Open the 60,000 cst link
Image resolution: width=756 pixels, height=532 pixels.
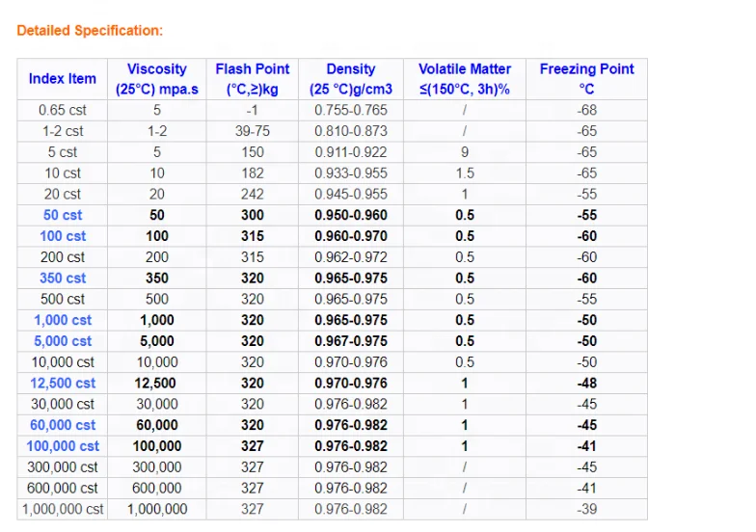coord(63,425)
